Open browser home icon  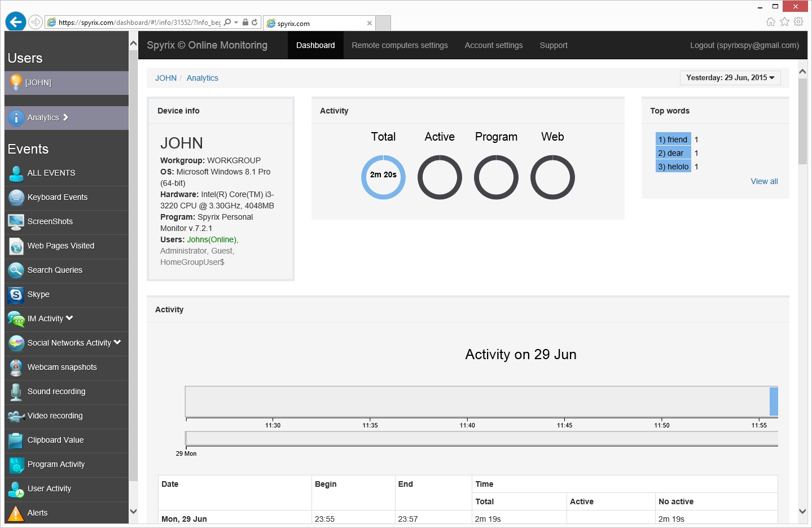[x=771, y=21]
